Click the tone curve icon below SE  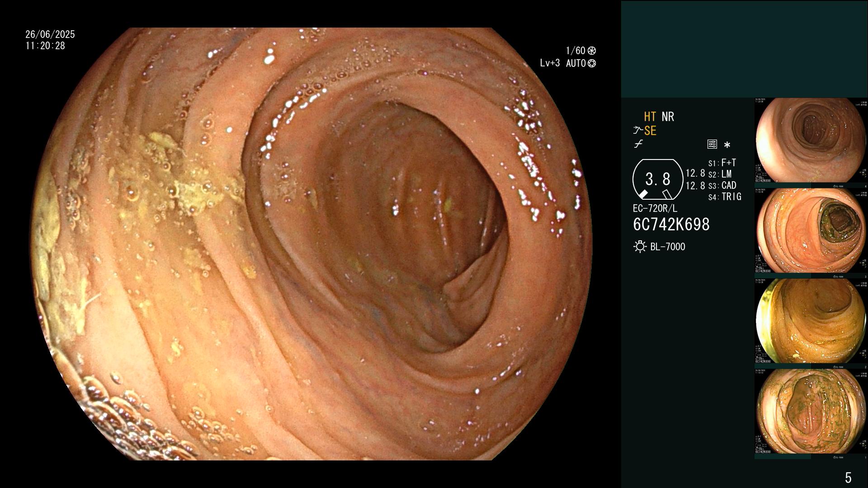coord(638,144)
